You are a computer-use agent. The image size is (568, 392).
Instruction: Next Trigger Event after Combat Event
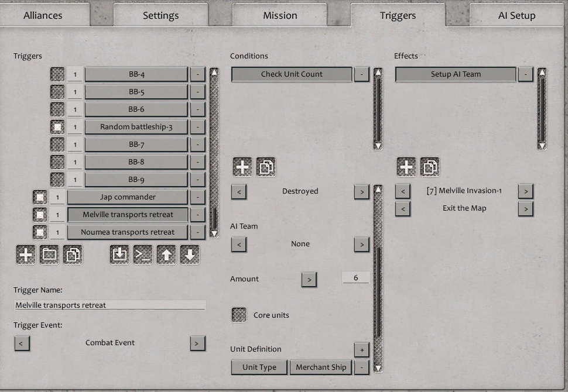tap(197, 343)
